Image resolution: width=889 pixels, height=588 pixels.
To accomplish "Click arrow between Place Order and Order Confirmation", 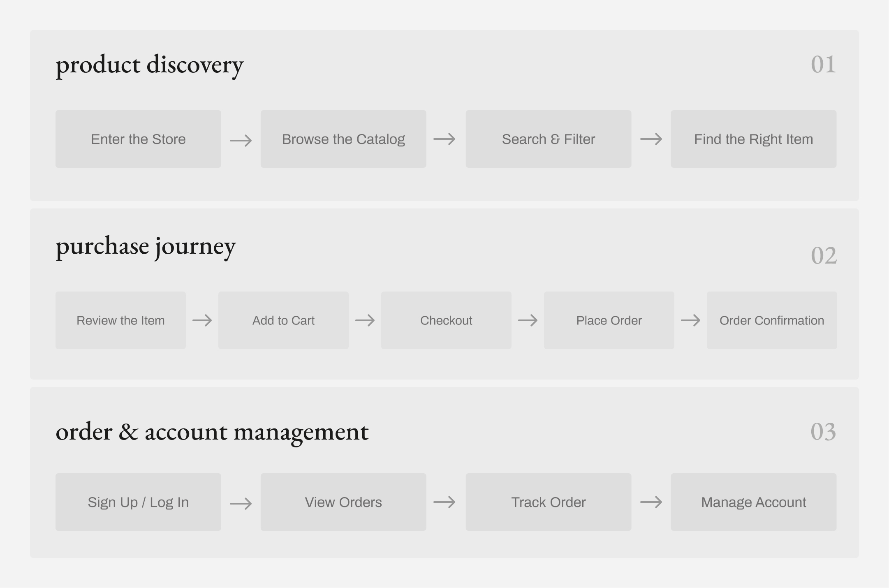I will (x=691, y=320).
